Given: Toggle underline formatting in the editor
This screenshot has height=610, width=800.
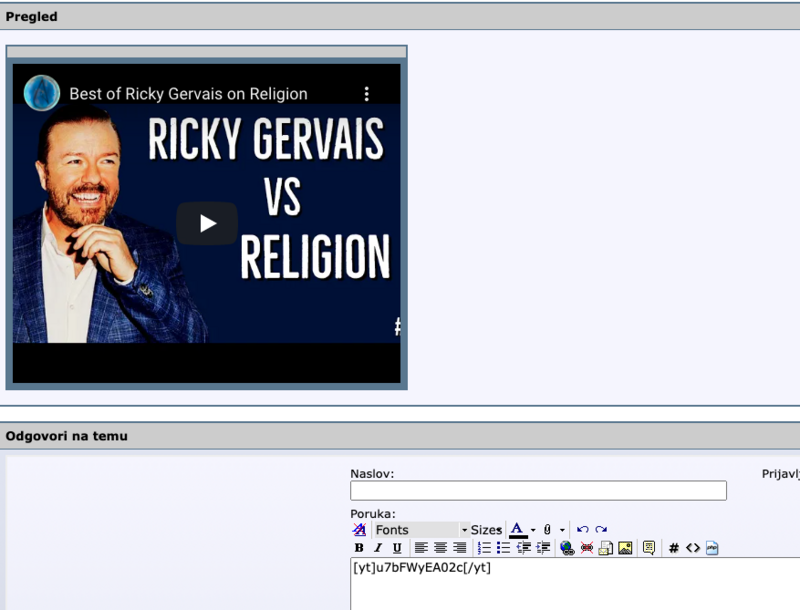Looking at the screenshot, I should (x=397, y=548).
